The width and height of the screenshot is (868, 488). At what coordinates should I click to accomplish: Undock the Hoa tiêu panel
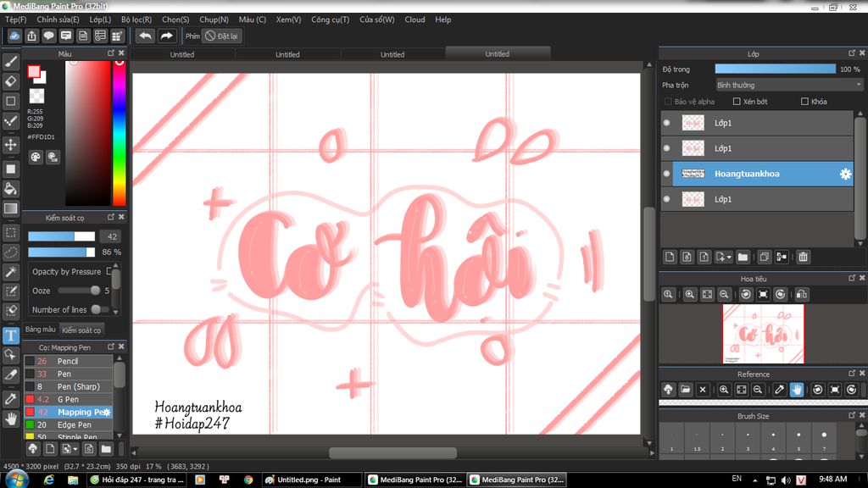851,278
